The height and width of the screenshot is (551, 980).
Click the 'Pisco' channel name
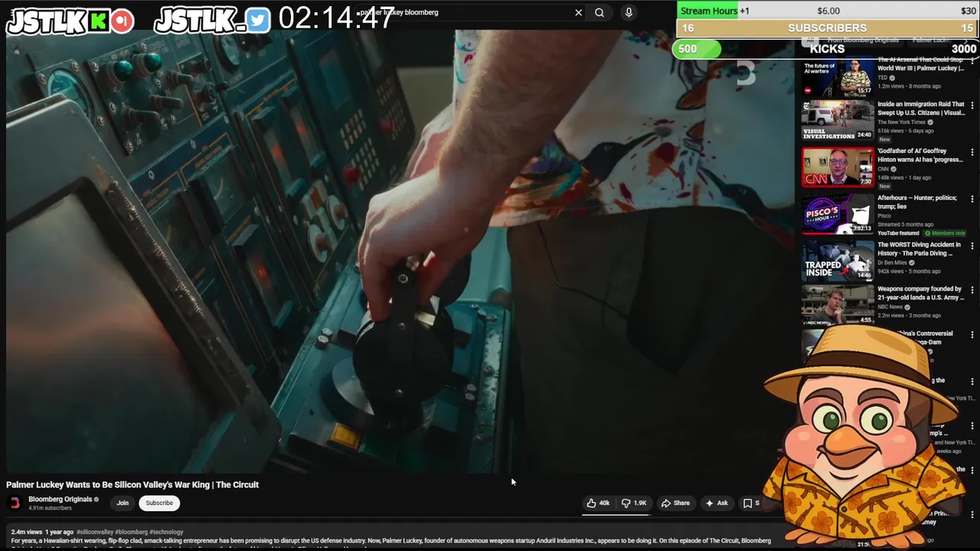[x=884, y=216]
